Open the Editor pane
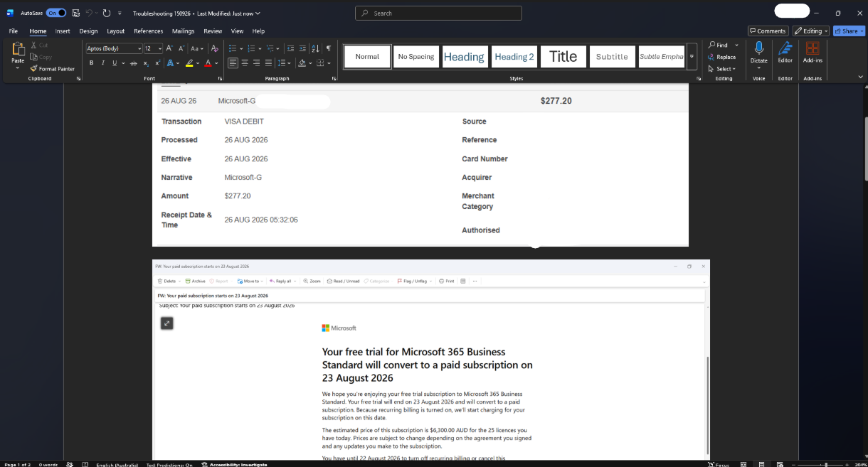 [785, 53]
